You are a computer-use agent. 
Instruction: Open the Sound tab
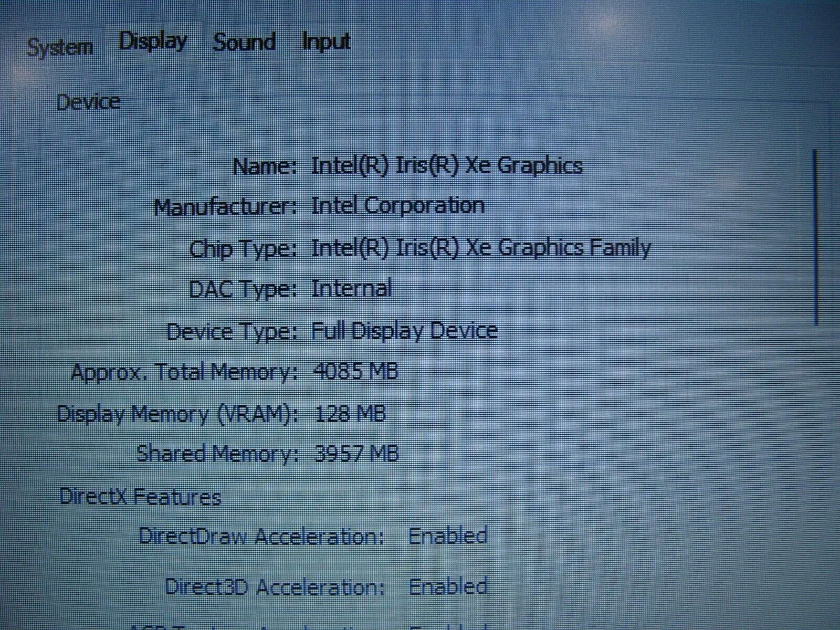click(244, 42)
